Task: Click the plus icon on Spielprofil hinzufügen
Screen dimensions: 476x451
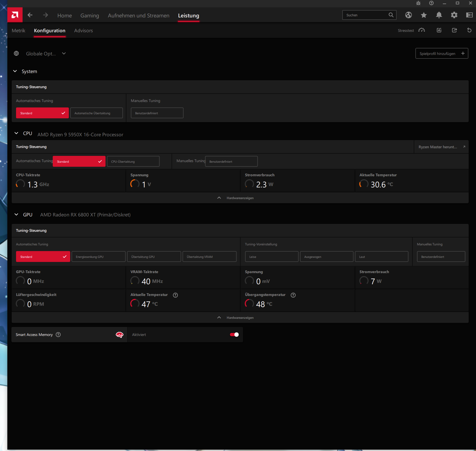Action: click(x=463, y=53)
